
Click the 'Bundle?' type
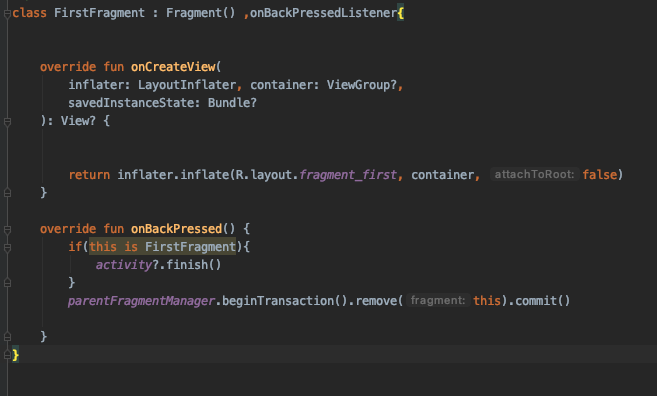coord(232,103)
